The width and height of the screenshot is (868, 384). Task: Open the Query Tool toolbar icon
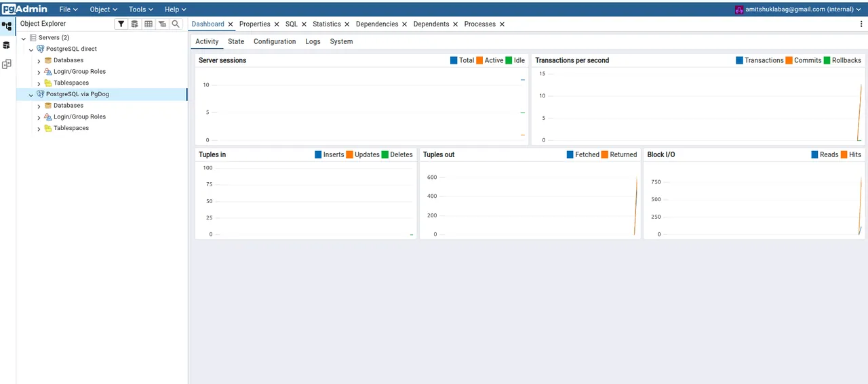click(x=134, y=24)
